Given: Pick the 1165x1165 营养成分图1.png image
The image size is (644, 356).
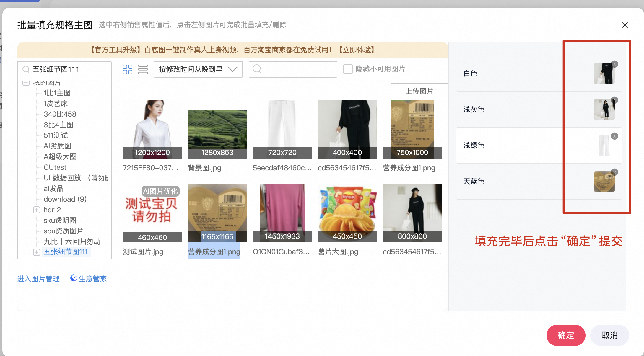Looking at the screenshot, I should [217, 213].
